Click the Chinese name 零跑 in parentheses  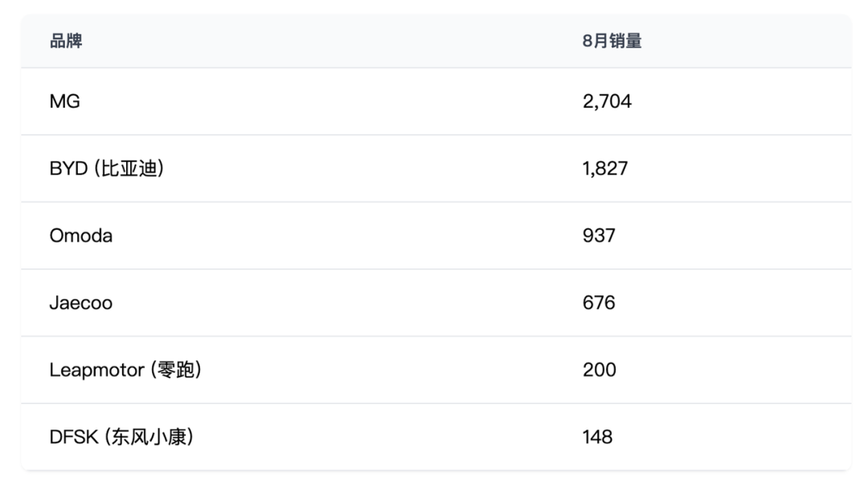[176, 370]
